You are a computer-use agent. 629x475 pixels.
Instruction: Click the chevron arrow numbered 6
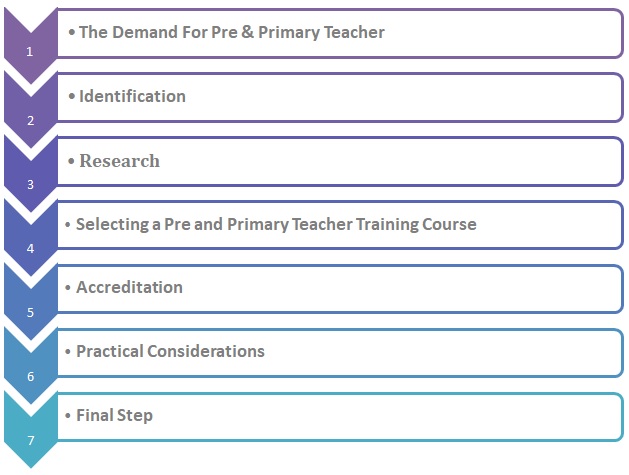[x=30, y=366]
